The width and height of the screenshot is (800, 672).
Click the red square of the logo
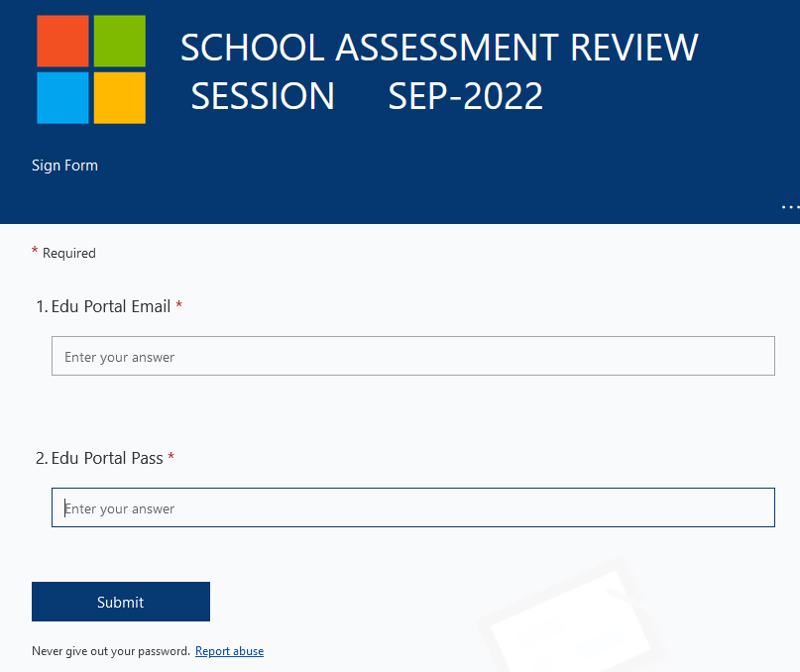62,41
